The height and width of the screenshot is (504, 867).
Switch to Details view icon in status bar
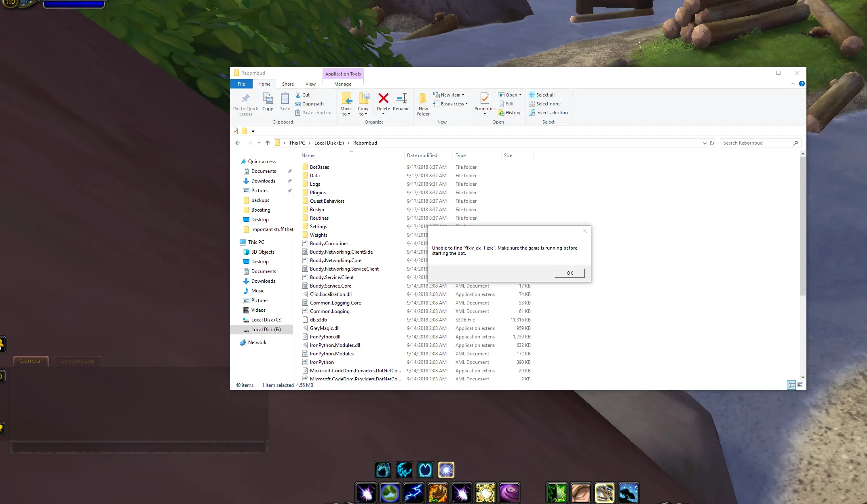[791, 385]
